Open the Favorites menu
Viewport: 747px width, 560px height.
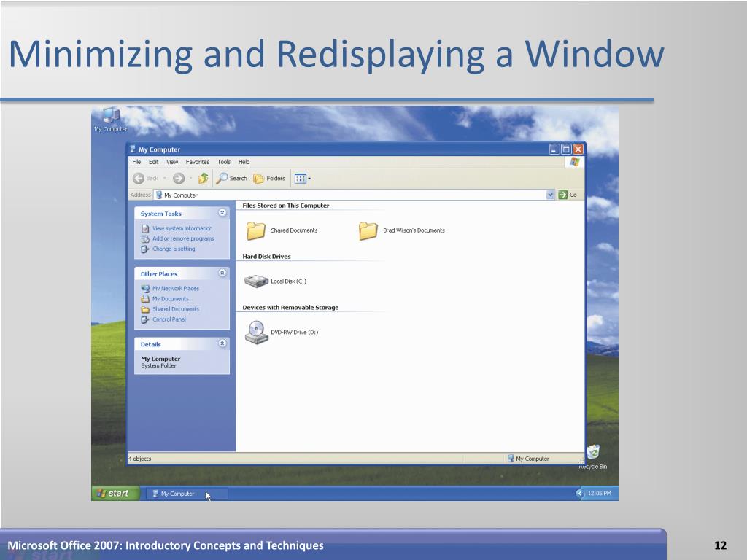[197, 162]
